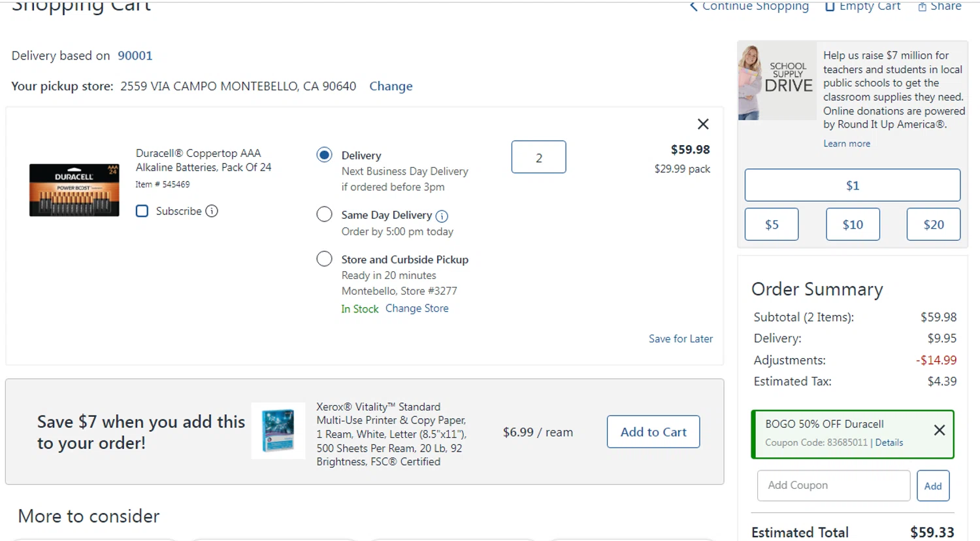Select Store and Curbside Pickup option
The height and width of the screenshot is (541, 980).
click(x=324, y=259)
